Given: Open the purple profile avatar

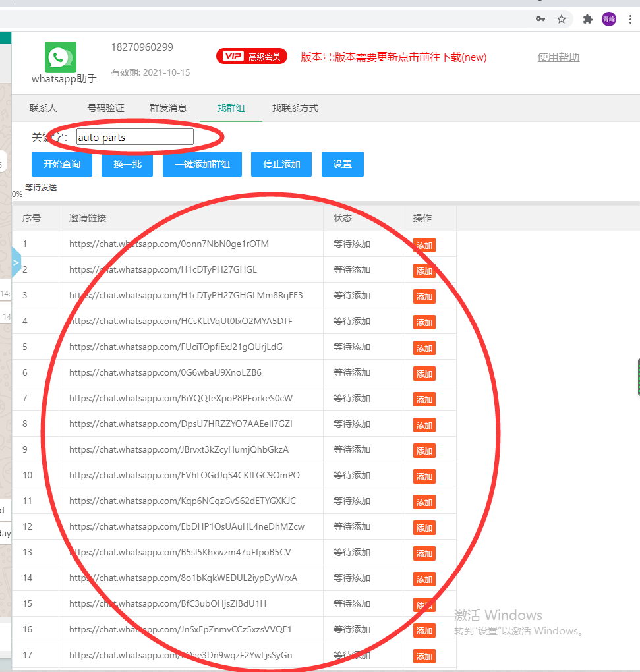Looking at the screenshot, I should (609, 19).
